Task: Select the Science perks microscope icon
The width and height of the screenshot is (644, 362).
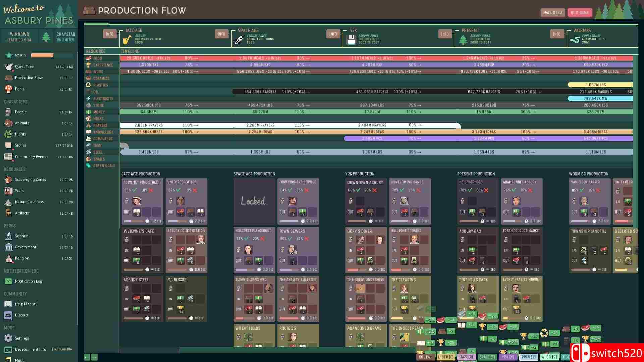Action: point(9,236)
